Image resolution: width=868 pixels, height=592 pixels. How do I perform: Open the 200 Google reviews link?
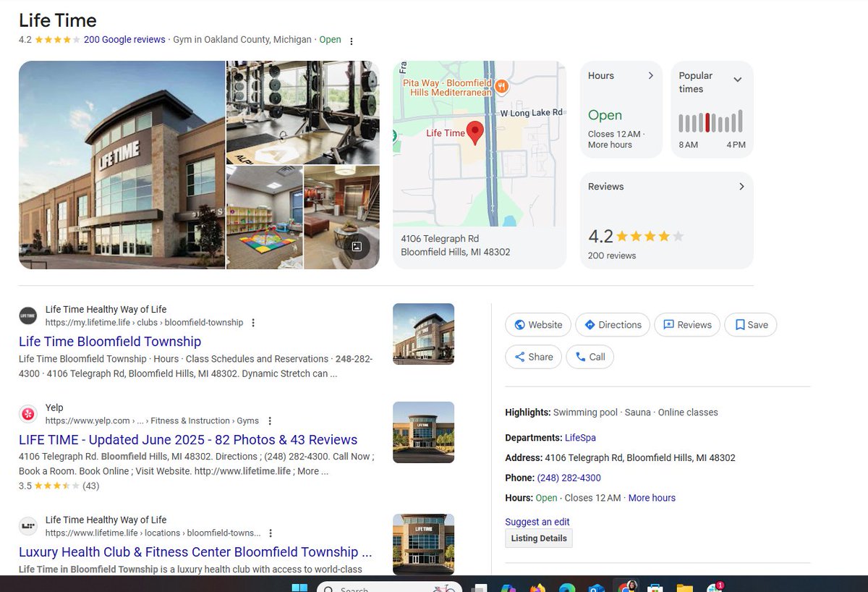pyautogui.click(x=124, y=40)
